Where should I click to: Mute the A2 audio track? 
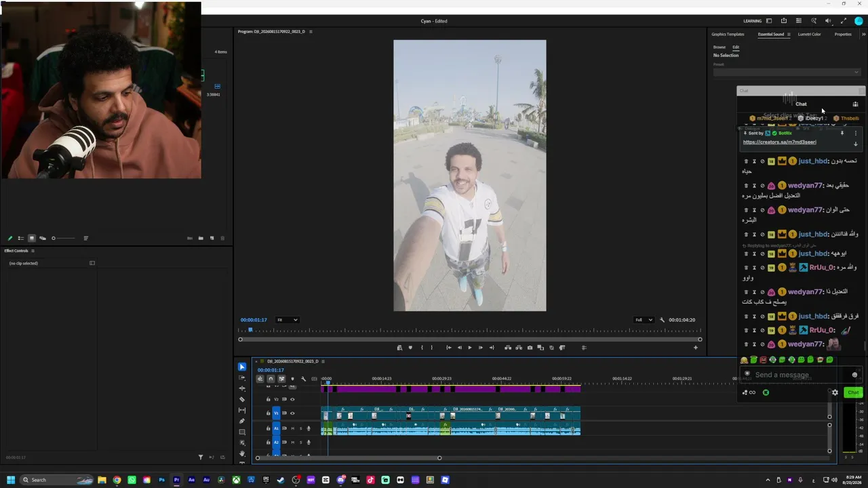point(292,442)
